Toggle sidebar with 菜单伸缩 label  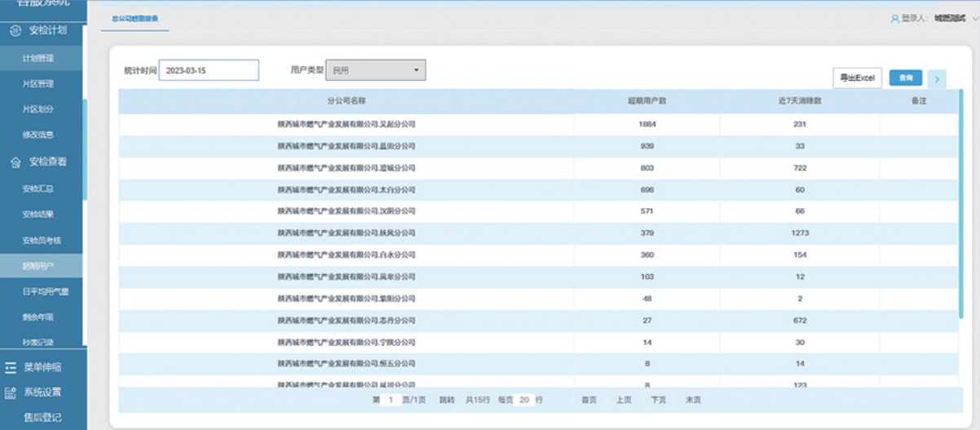(x=42, y=367)
